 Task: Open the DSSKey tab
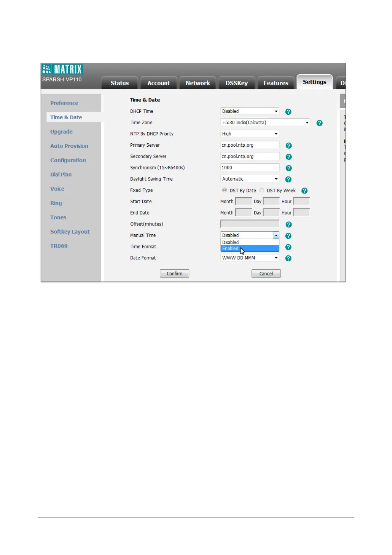(x=237, y=83)
